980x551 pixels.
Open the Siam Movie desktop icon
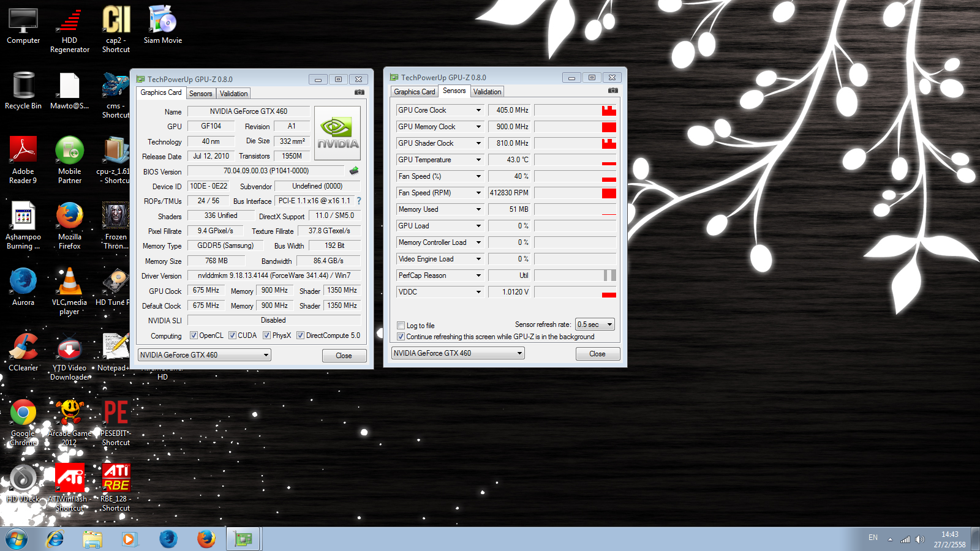coord(163,24)
